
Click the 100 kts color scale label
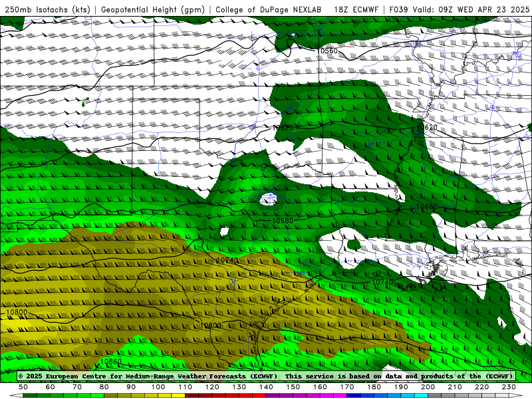tap(158, 387)
